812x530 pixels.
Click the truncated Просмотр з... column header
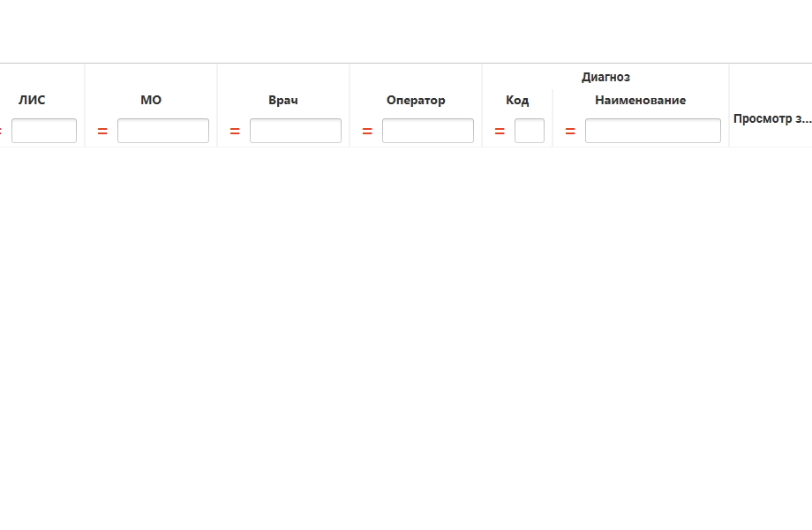[x=771, y=118]
